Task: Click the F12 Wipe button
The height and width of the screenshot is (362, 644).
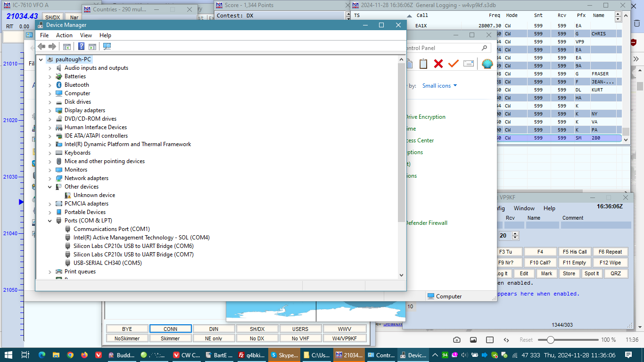Action: pyautogui.click(x=610, y=263)
